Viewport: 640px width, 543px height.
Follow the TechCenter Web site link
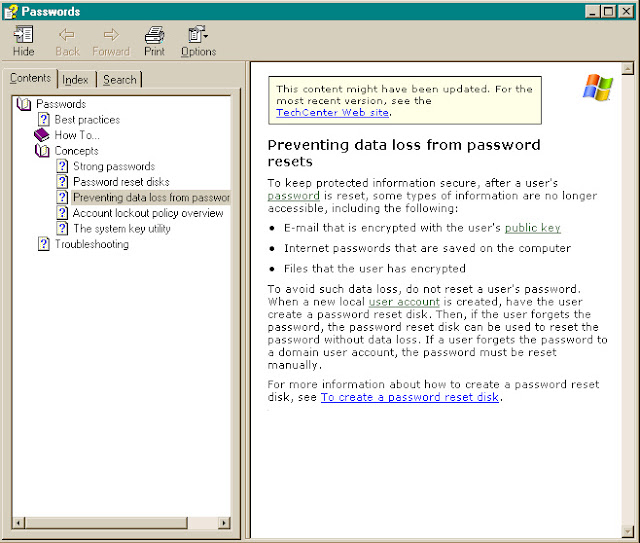point(332,113)
